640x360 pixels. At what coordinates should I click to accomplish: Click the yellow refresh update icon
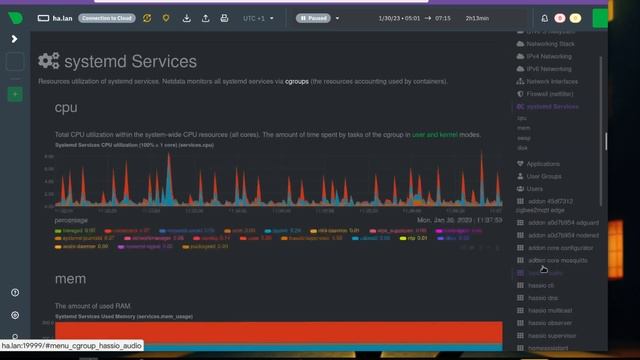click(x=147, y=18)
